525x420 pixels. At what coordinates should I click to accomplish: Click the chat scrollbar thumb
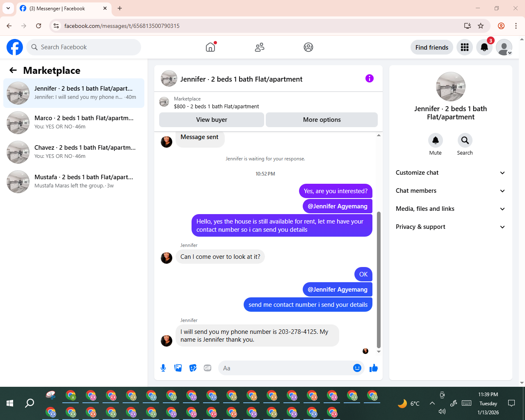(x=379, y=280)
